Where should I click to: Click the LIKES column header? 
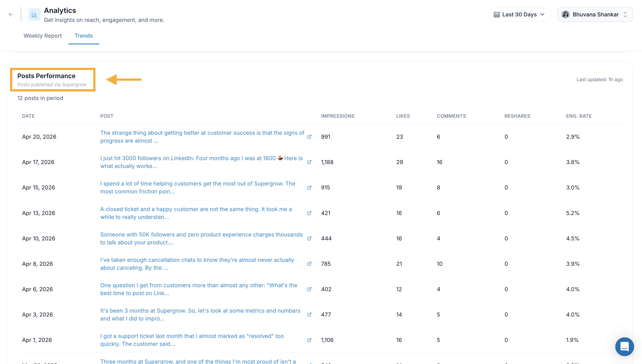[403, 116]
